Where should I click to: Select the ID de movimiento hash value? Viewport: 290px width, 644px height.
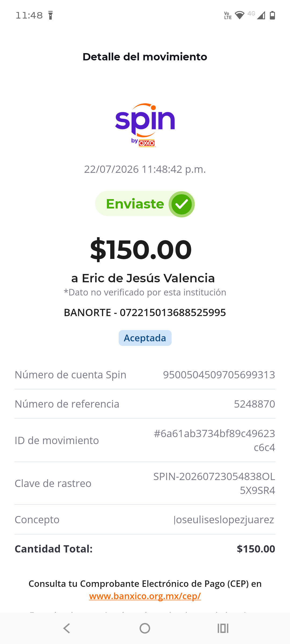[x=214, y=440]
